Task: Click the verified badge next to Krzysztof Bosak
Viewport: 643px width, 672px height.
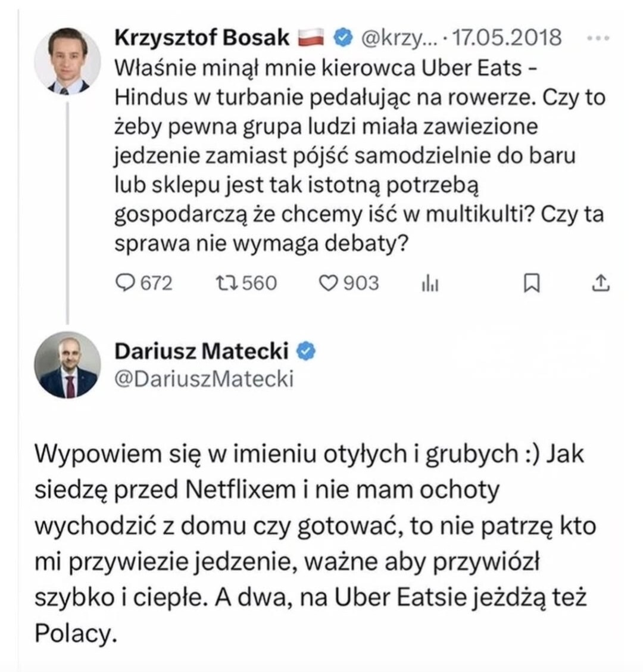Action: pyautogui.click(x=343, y=38)
